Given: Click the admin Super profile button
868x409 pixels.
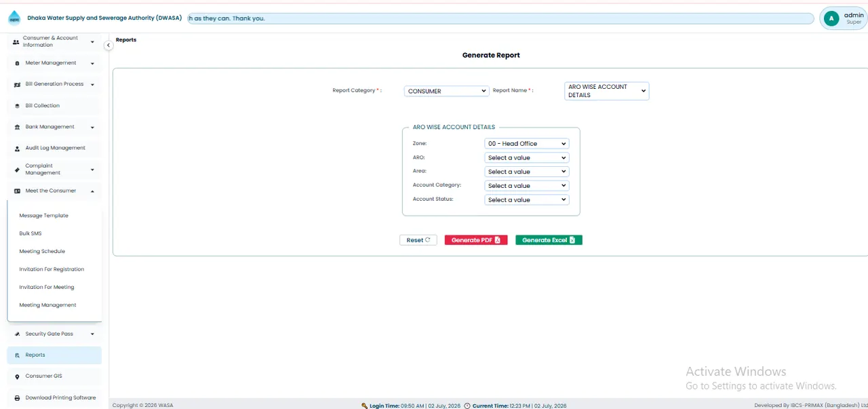Looking at the screenshot, I should (843, 18).
